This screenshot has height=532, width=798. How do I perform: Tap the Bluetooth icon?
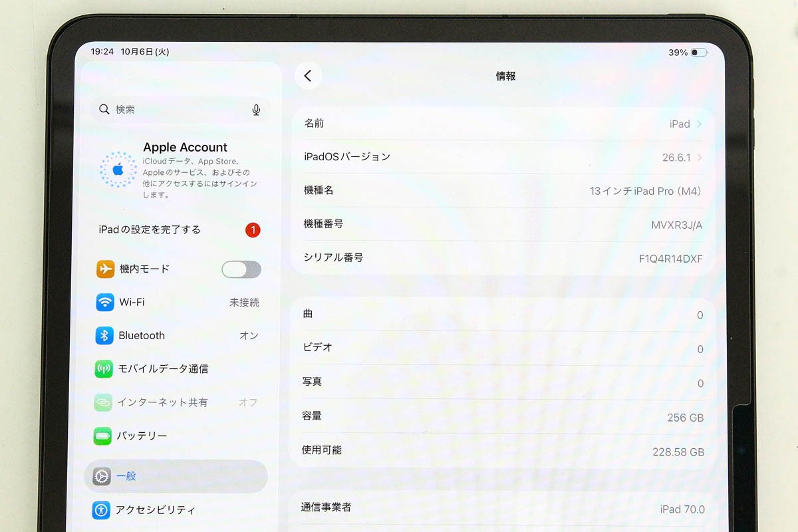tap(104, 335)
